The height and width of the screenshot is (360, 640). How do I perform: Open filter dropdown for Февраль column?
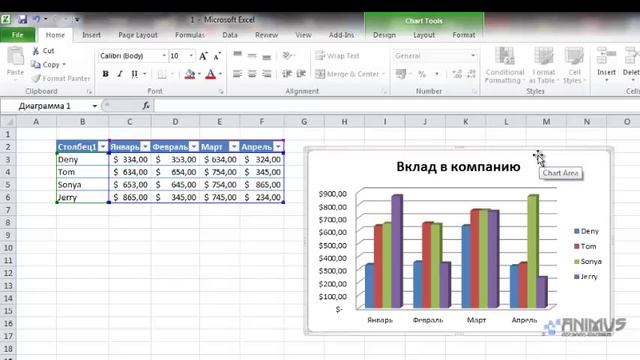coord(194,147)
